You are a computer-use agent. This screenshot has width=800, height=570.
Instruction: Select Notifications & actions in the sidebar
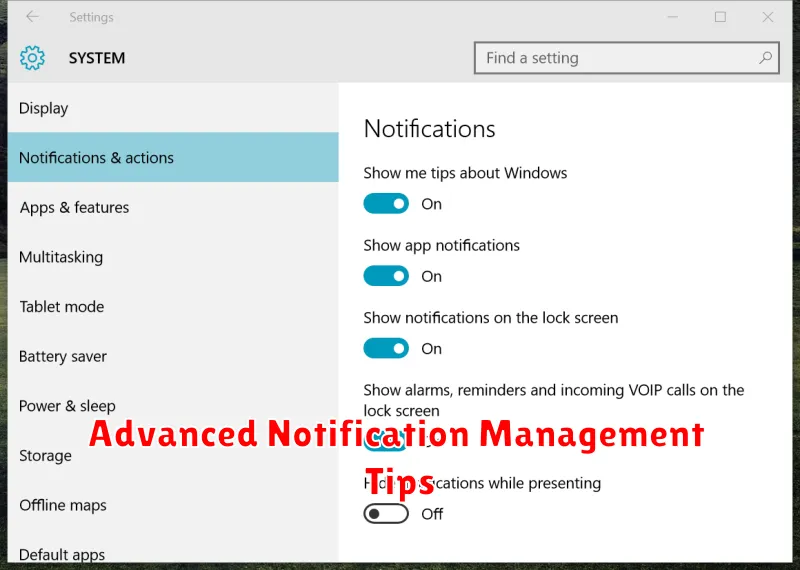[173, 158]
